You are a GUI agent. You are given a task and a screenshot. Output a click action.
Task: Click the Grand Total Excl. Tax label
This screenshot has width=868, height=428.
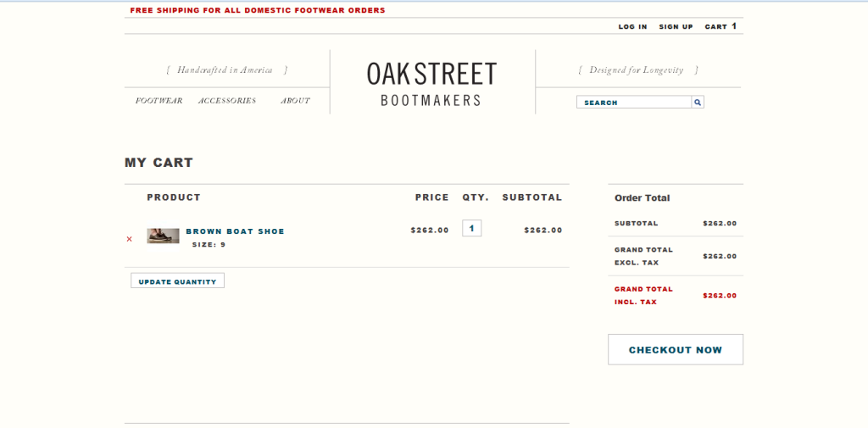click(x=644, y=256)
